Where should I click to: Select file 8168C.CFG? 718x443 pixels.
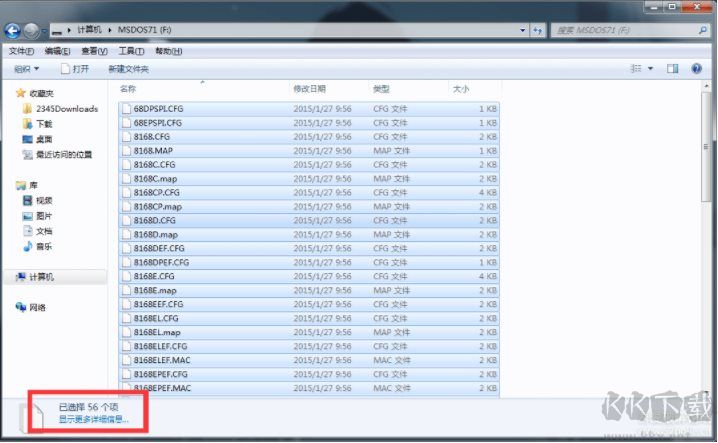pyautogui.click(x=309, y=165)
